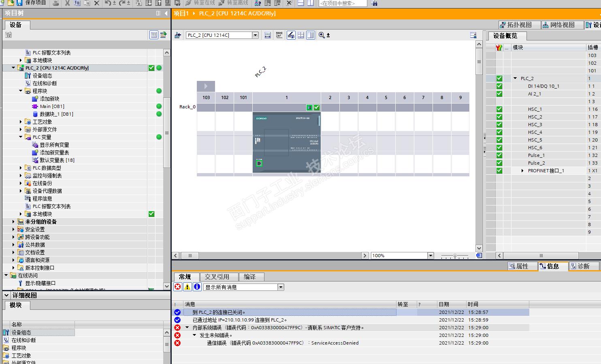The image size is (601, 364).
Task: Switch to Topology view (拓扑视图) tab
Action: (520, 25)
